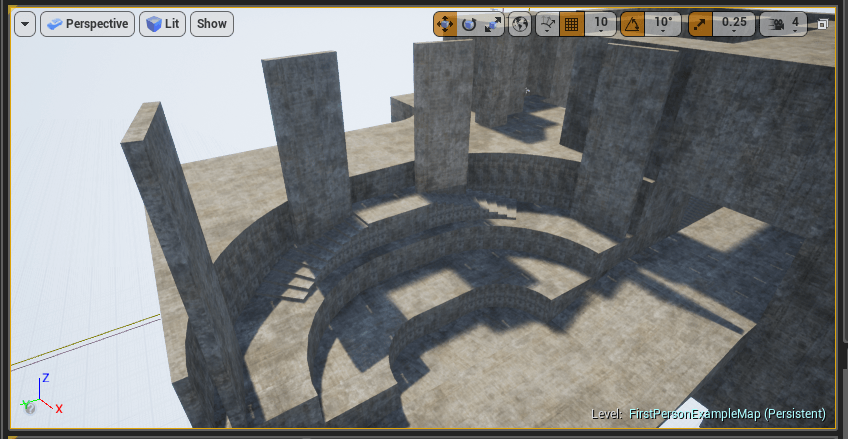Click the FirstPersonExampleMap (Persistent) level link
848x439 pixels.
coord(727,413)
